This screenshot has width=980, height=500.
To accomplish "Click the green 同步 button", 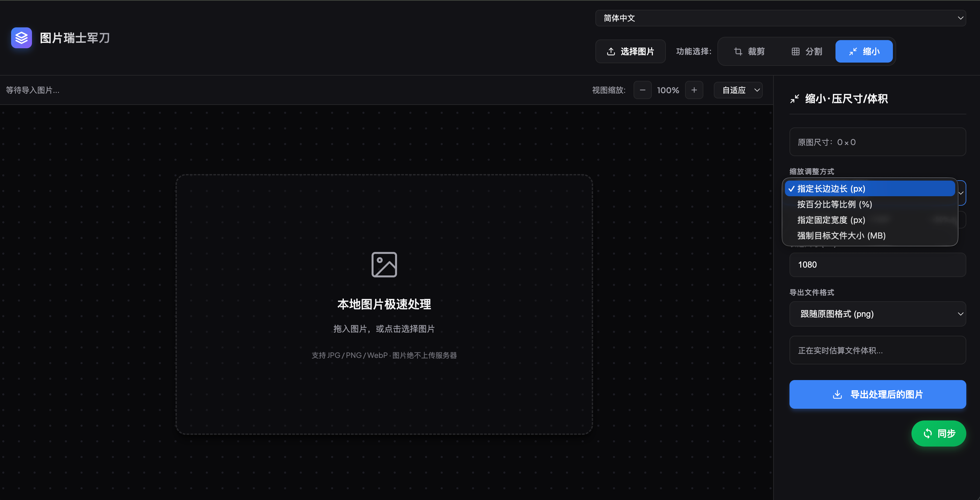I will tap(939, 433).
